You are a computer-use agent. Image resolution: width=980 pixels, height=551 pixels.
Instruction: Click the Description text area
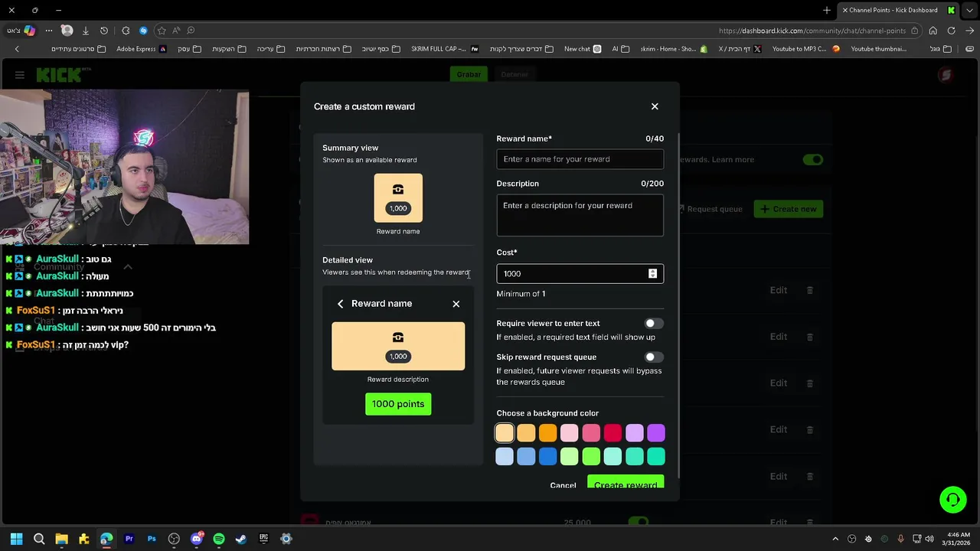pyautogui.click(x=580, y=215)
